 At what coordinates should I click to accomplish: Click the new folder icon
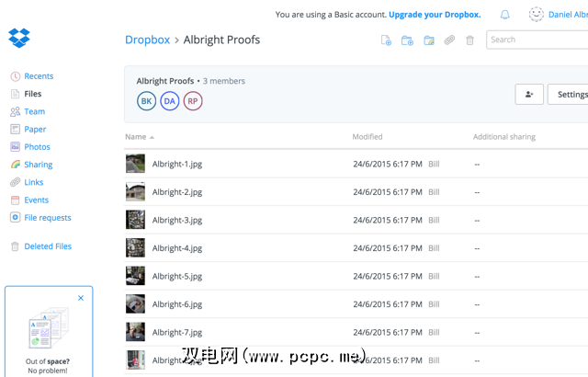point(407,40)
